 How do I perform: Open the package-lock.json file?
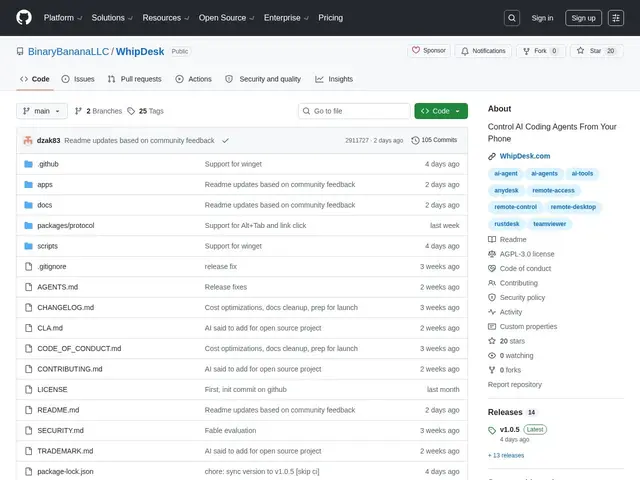click(65, 471)
